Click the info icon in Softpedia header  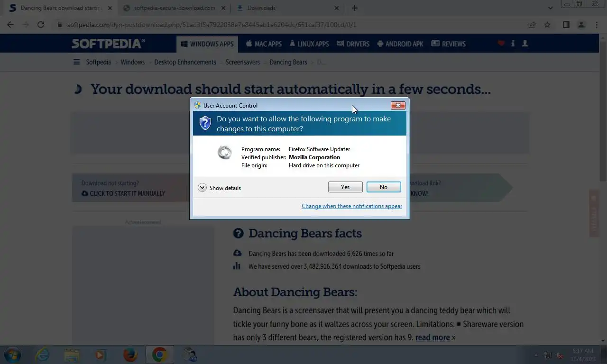pos(513,43)
